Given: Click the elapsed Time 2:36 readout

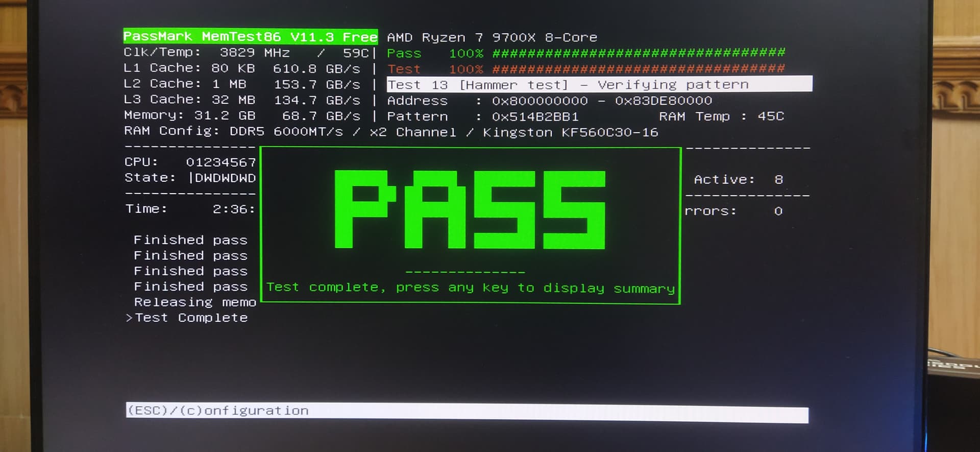Looking at the screenshot, I should 233,209.
